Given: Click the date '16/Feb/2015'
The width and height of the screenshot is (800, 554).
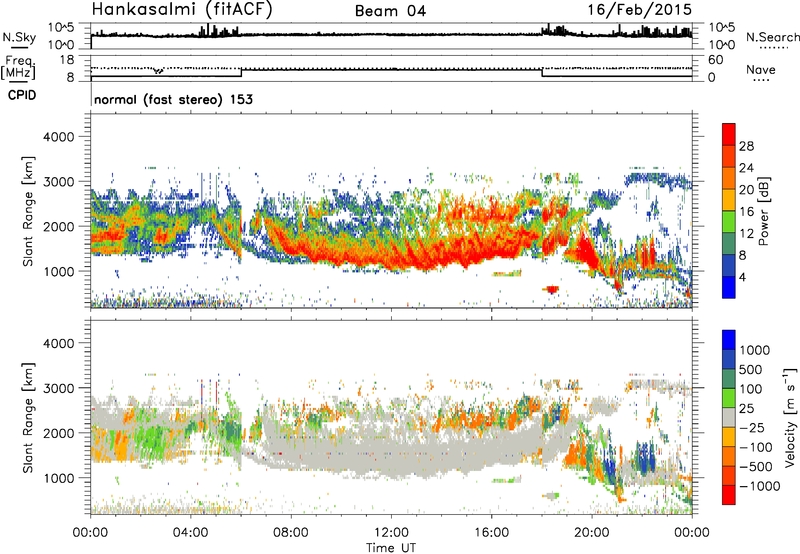Looking at the screenshot, I should click(640, 10).
